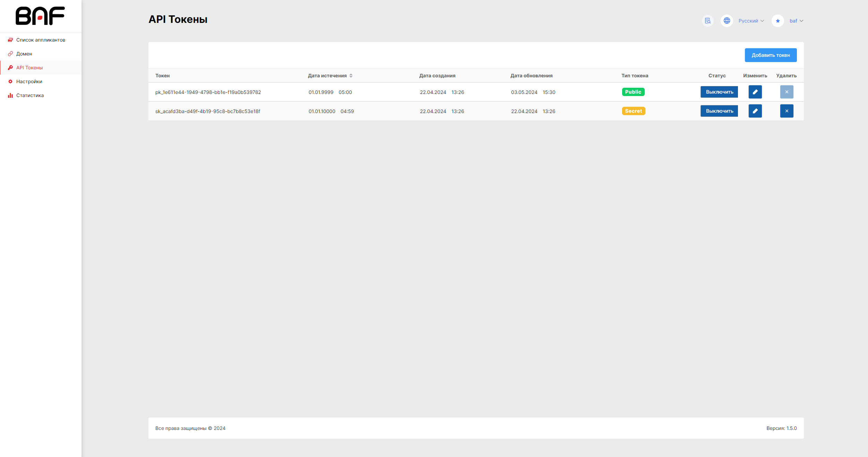Click expiry date 01.01.10000
The width and height of the screenshot is (868, 457).
pos(322,111)
